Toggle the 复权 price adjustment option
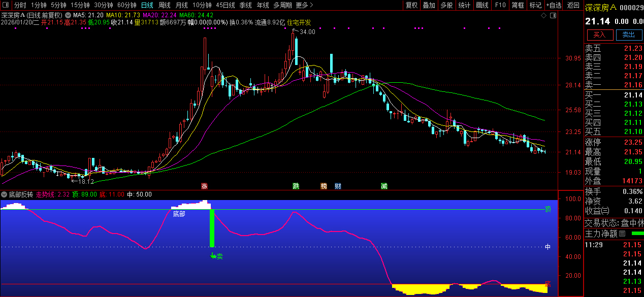This screenshot has width=644, height=297. 411,5
